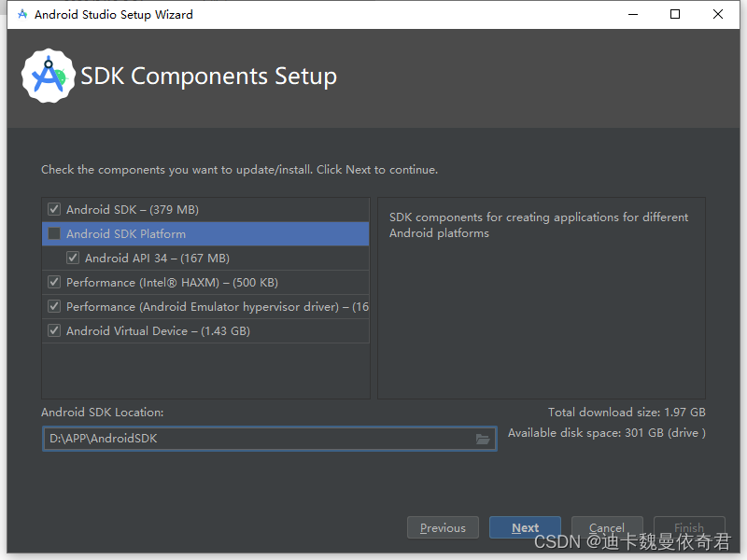Viewport: 747px width, 560px height.
Task: Select the Android API 34 – (167 MB) row
Action: 205,259
